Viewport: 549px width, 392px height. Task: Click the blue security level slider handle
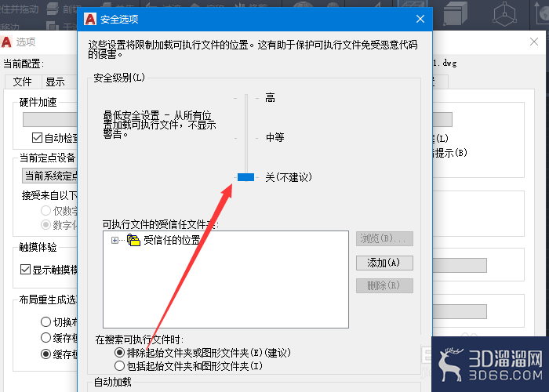245,177
